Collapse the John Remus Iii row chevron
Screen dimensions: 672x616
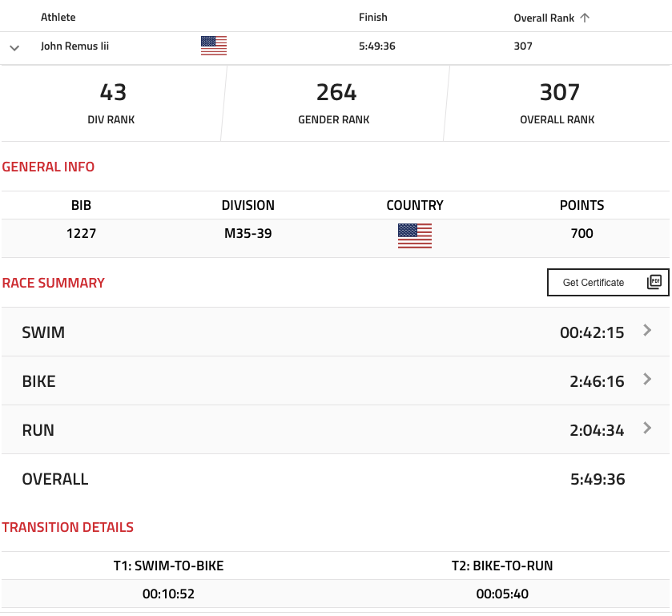(14, 47)
